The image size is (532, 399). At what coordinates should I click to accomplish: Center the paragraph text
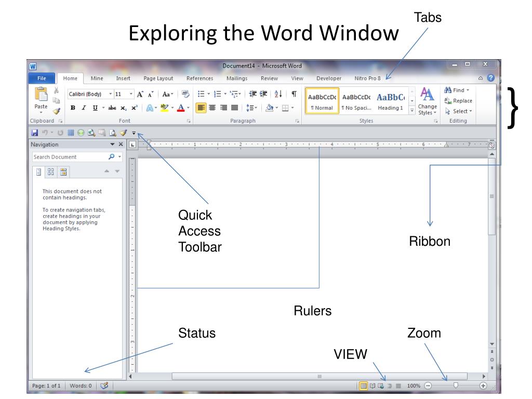(212, 108)
